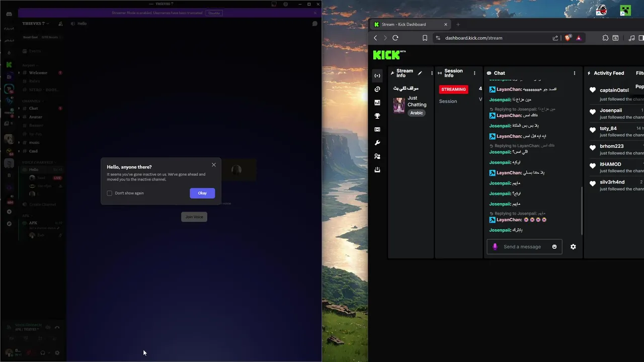Open the browser extensions puzzle icon
This screenshot has width=644, height=362.
pyautogui.click(x=605, y=38)
